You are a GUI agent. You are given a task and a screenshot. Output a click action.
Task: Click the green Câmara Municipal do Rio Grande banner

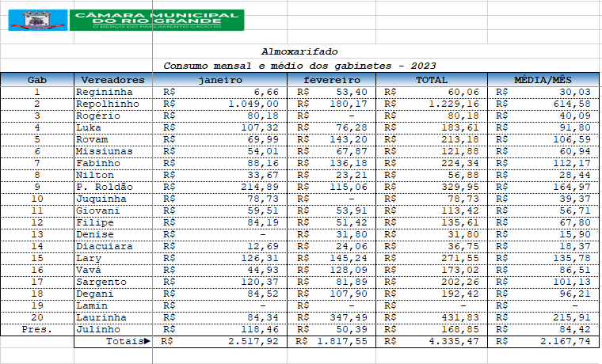155,20
